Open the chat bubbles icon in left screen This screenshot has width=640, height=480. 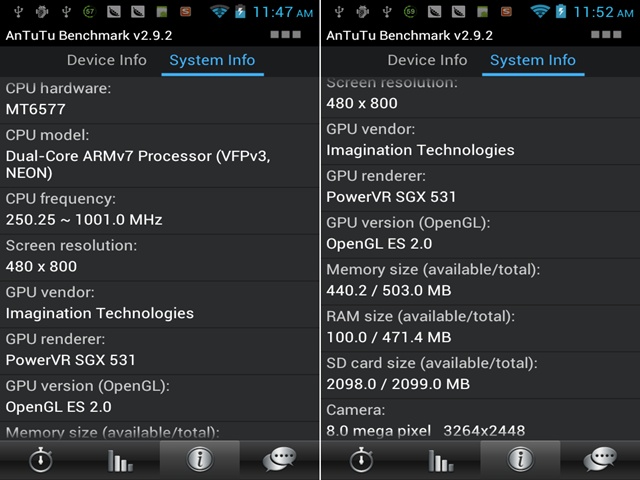(x=279, y=459)
